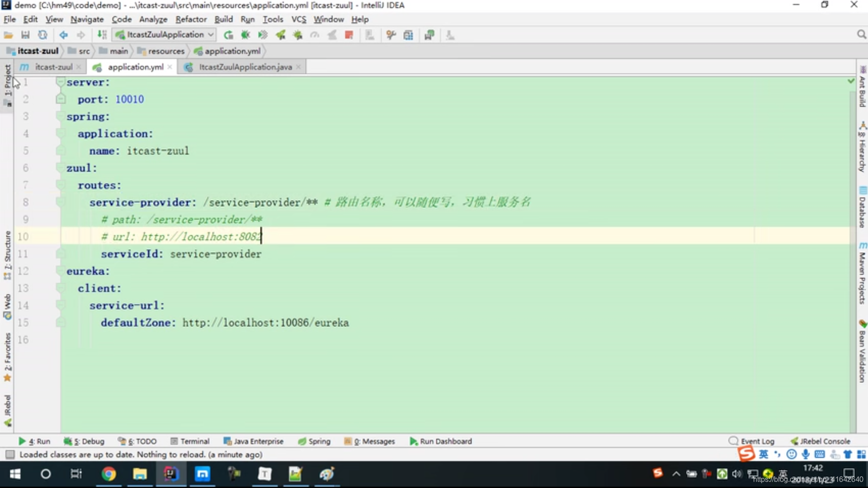Open the Event Log
This screenshot has width=868, height=488.
coord(751,441)
